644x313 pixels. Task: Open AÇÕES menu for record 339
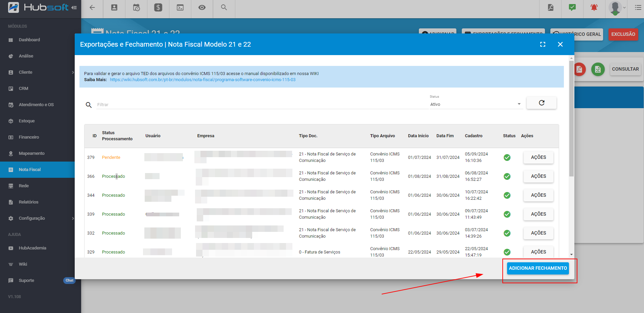[539, 214]
